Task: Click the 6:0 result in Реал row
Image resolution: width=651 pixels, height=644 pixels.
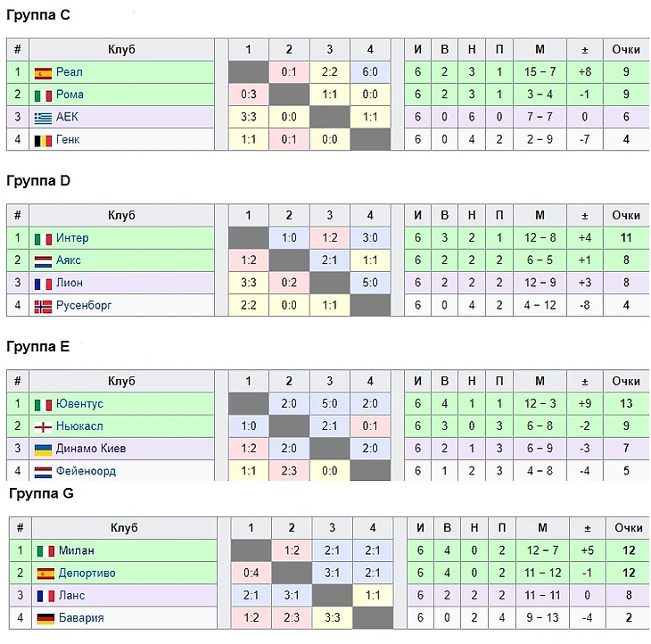Action: tap(371, 72)
